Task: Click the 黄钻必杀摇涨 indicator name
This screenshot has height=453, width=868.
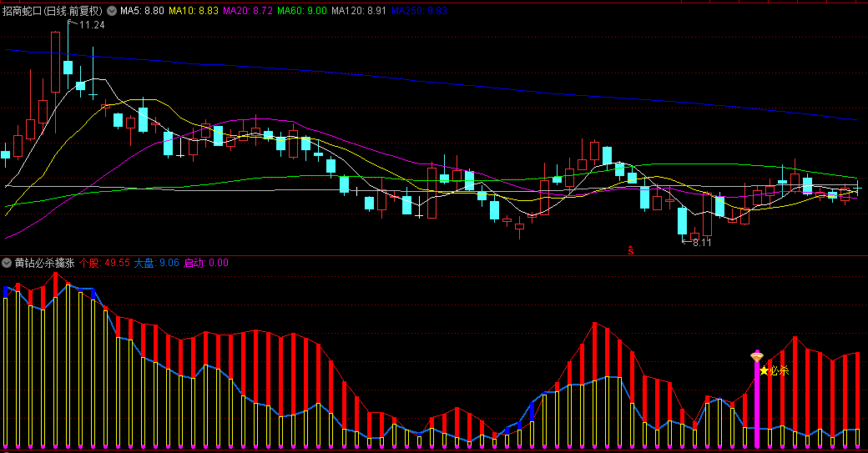Action: point(44,263)
